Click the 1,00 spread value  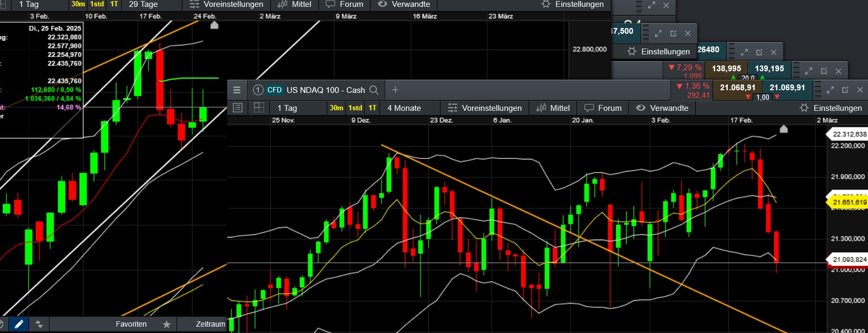tap(763, 98)
